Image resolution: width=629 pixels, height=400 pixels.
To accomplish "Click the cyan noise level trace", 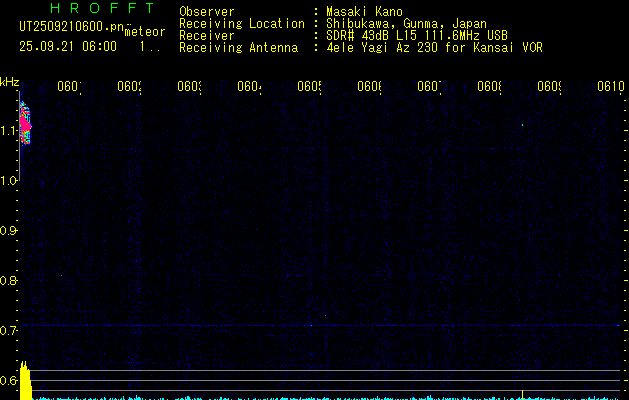I will pos(300,397).
